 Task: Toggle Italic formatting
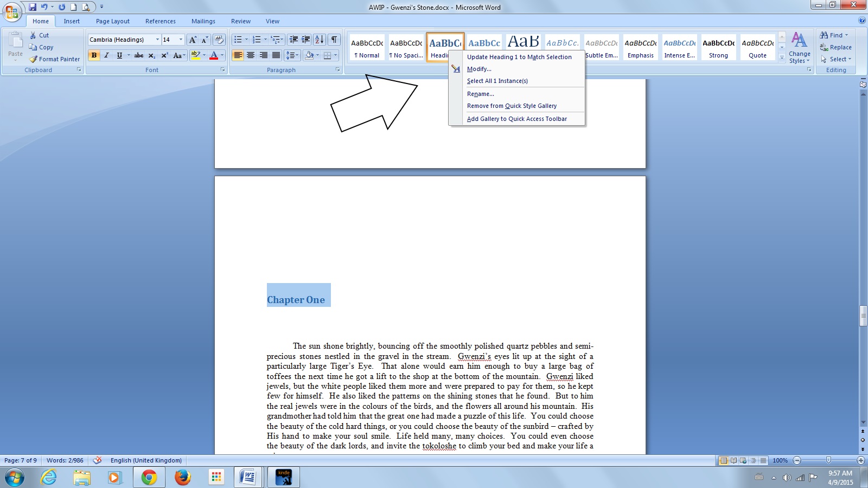point(107,55)
